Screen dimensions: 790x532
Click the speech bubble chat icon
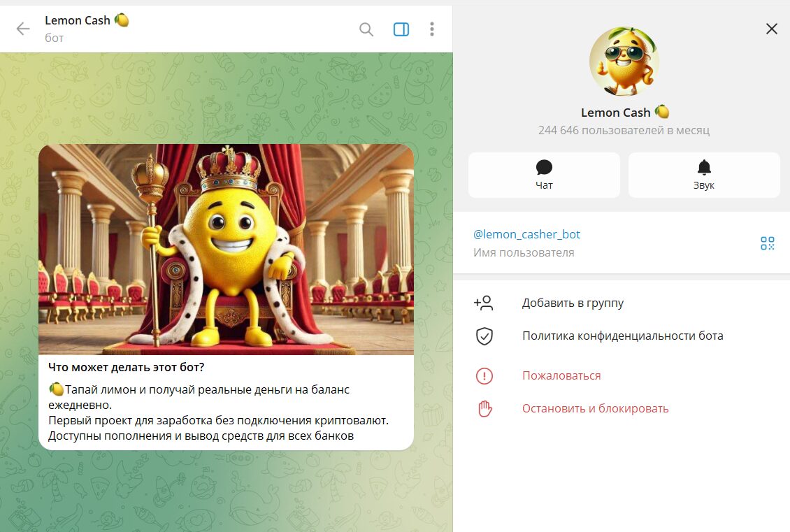click(544, 167)
